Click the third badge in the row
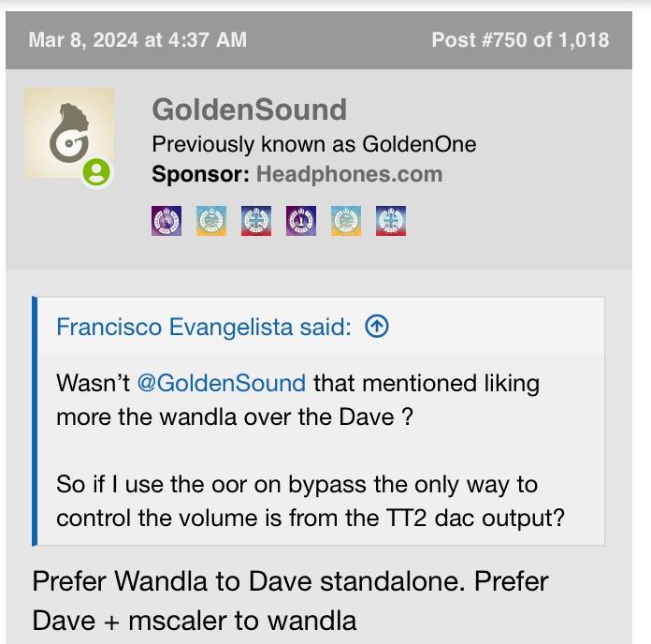This screenshot has width=651, height=644. tap(256, 221)
